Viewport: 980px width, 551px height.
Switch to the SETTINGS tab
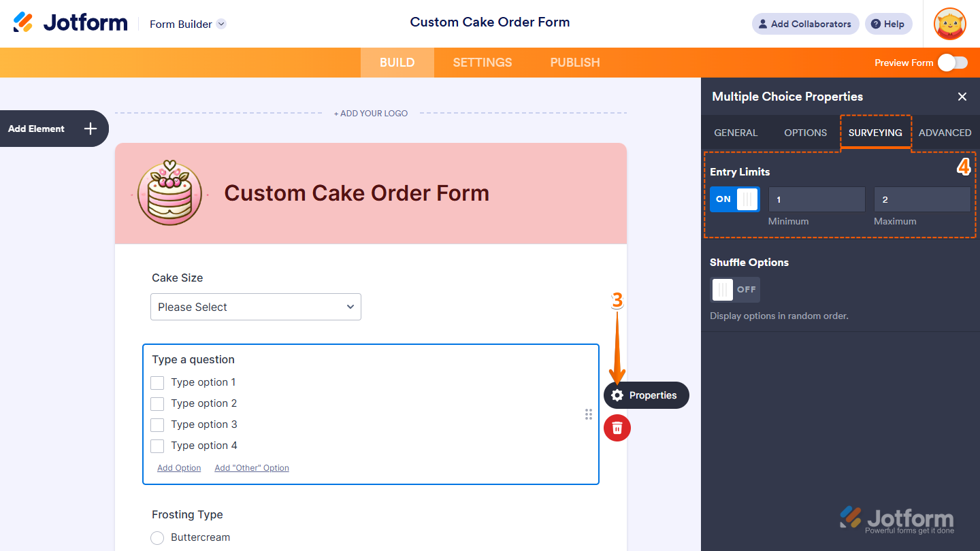483,63
